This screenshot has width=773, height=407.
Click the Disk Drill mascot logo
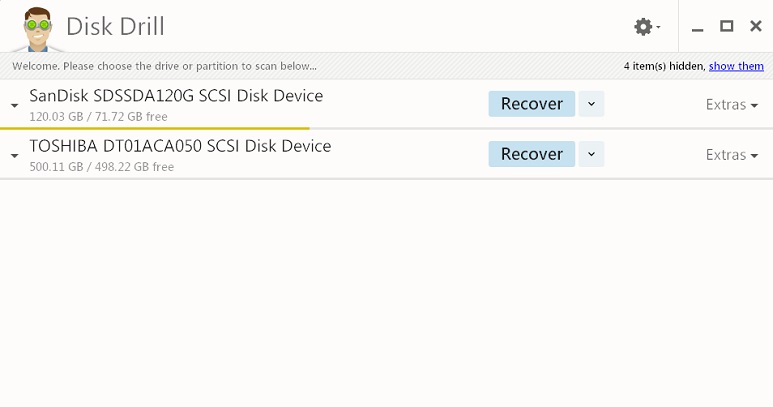click(x=37, y=29)
